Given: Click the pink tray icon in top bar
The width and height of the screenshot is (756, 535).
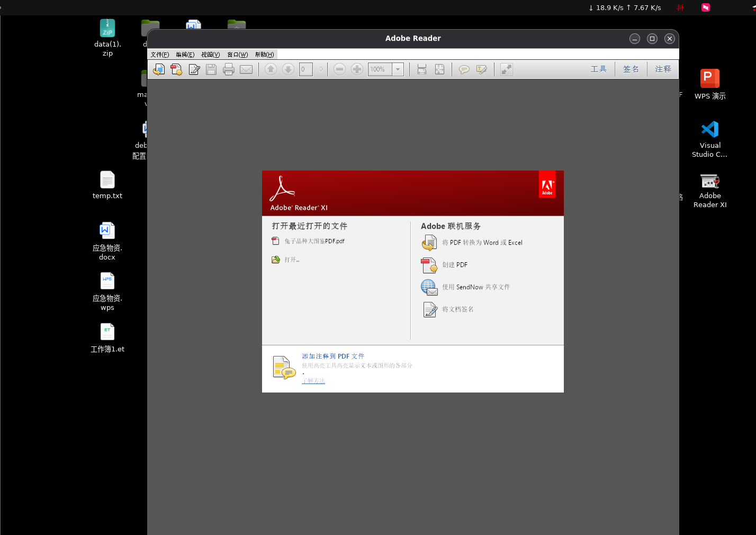Looking at the screenshot, I should (706, 7).
